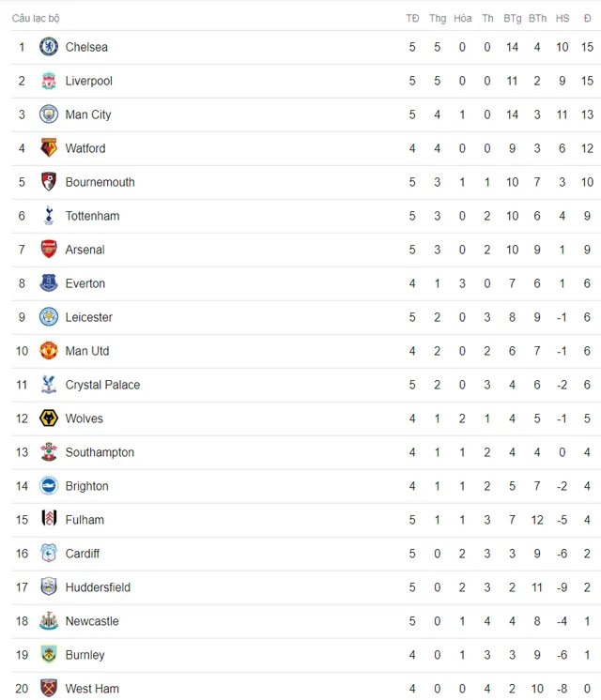
Task: Click the Liverpool club crest
Action: (x=49, y=81)
